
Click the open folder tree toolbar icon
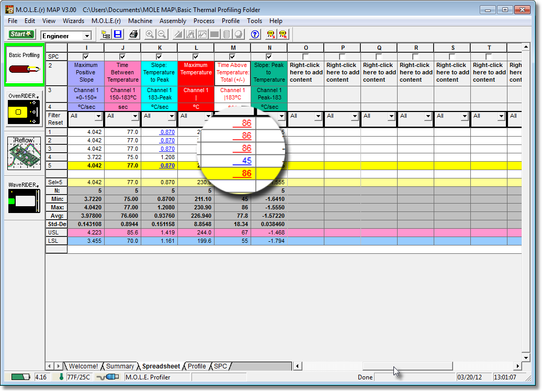[106, 34]
